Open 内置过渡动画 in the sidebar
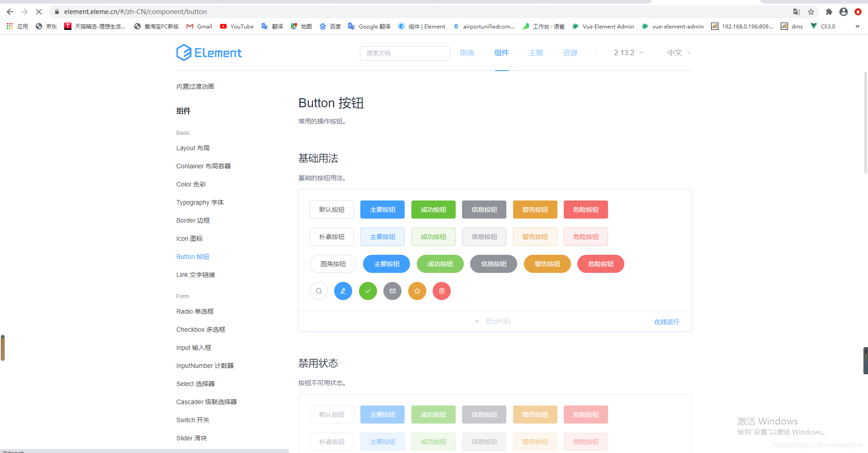Screen dimensions: 868x453 [x=195, y=86]
